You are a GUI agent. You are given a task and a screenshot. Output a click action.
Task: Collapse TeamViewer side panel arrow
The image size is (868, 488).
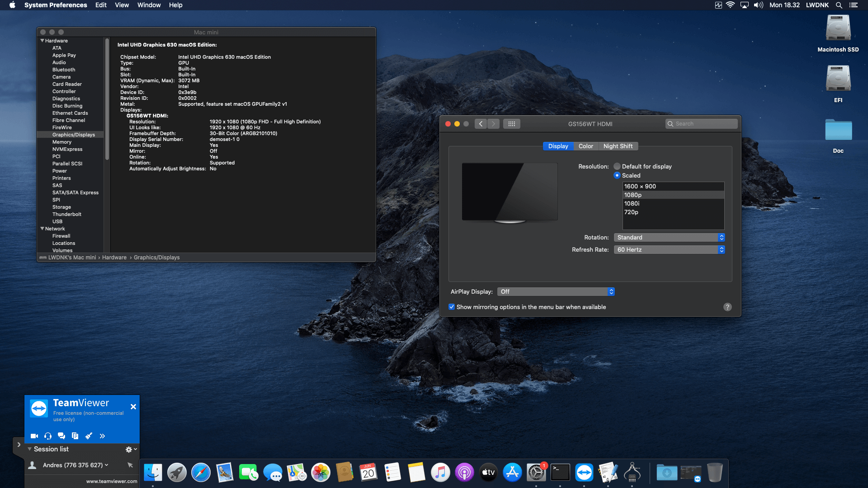(19, 445)
